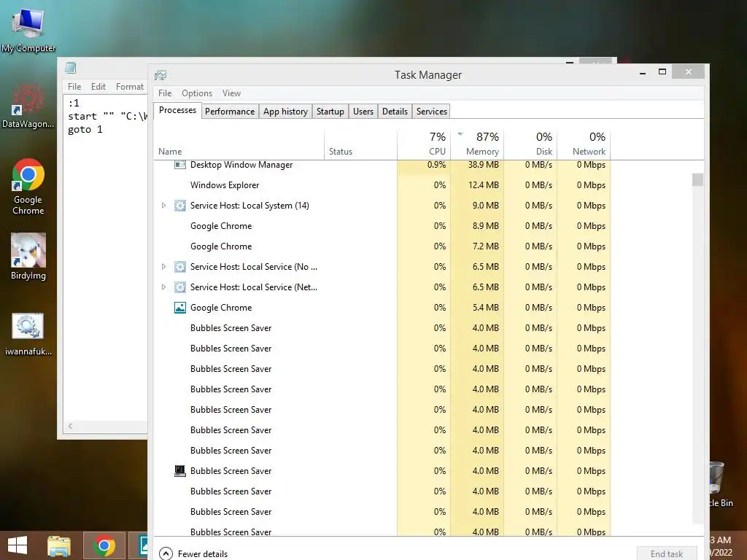Image resolution: width=747 pixels, height=560 pixels.
Task: Click the ':1' label line in Notepad
Action: click(74, 103)
